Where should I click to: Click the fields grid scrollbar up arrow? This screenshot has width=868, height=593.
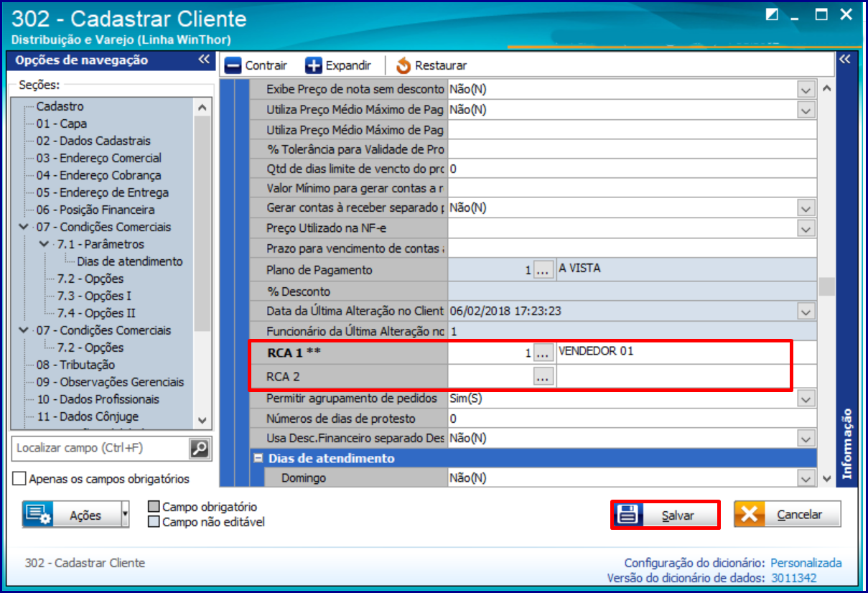pos(826,89)
